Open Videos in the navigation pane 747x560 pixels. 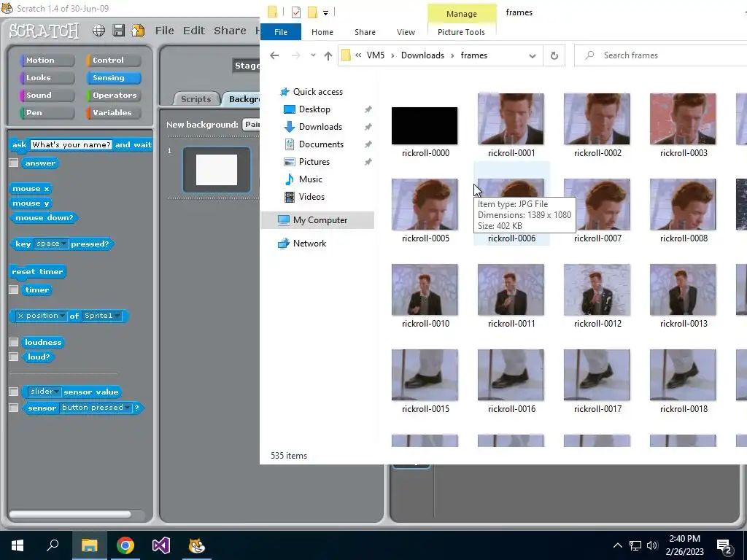[311, 197]
